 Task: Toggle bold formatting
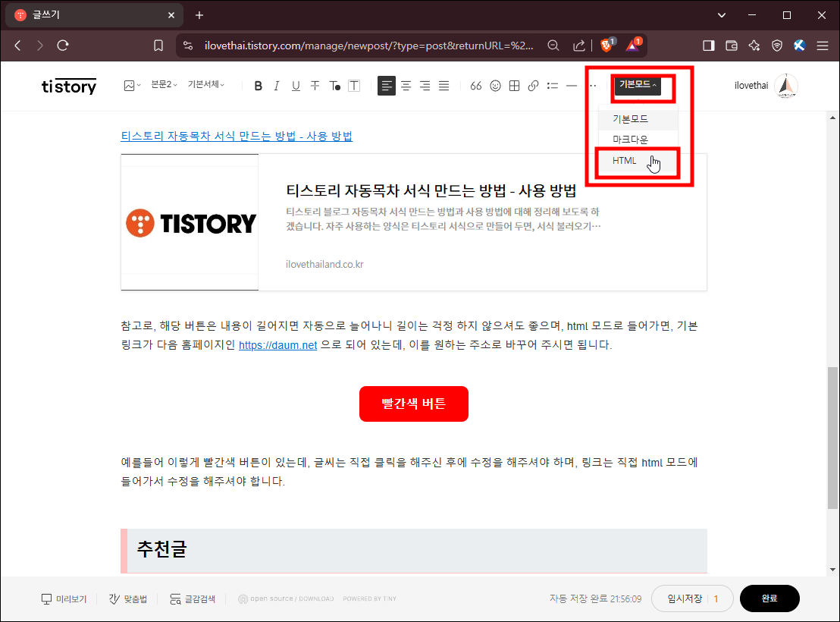(258, 86)
